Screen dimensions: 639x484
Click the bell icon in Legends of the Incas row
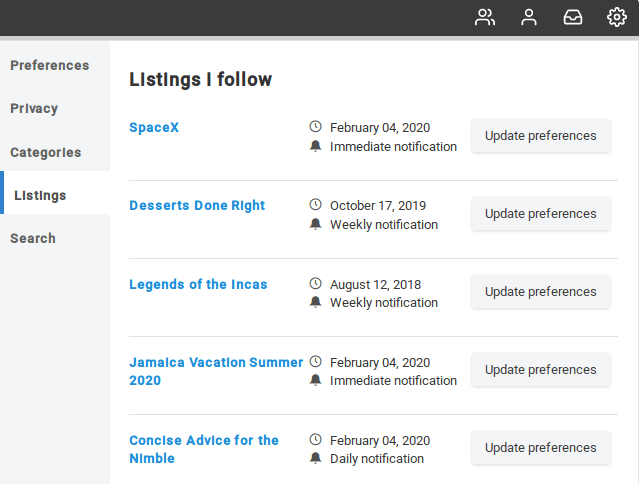coord(315,302)
